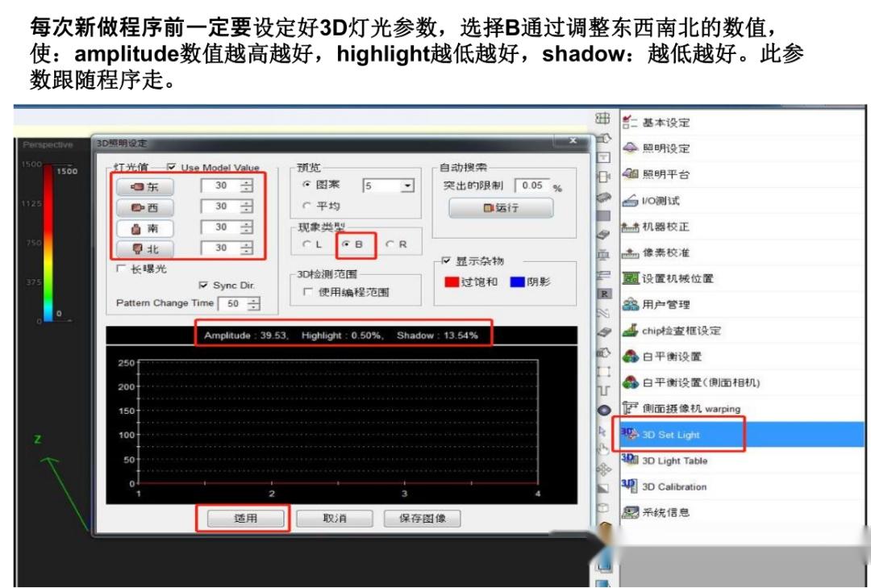Open the 照明平台 menu entry

coord(743,174)
